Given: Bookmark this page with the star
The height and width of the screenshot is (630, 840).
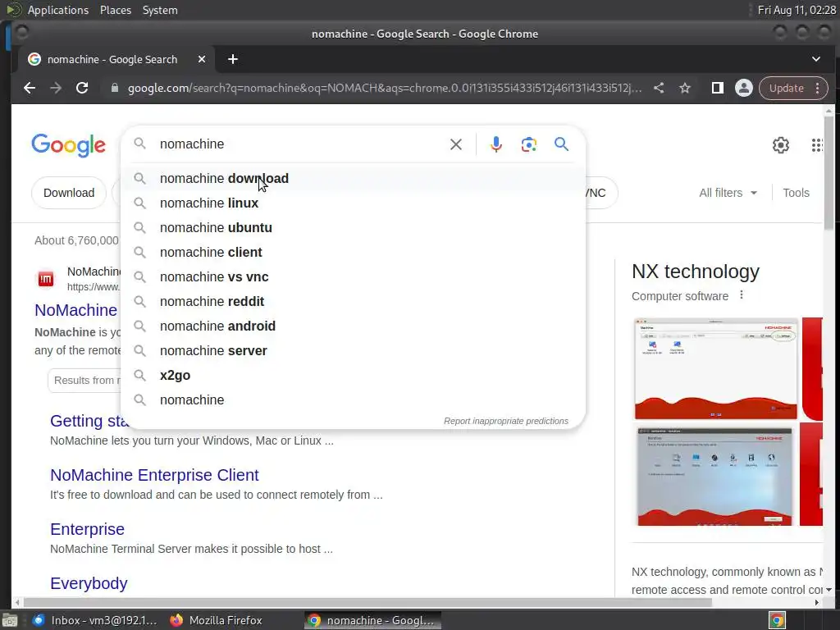Looking at the screenshot, I should [685, 88].
